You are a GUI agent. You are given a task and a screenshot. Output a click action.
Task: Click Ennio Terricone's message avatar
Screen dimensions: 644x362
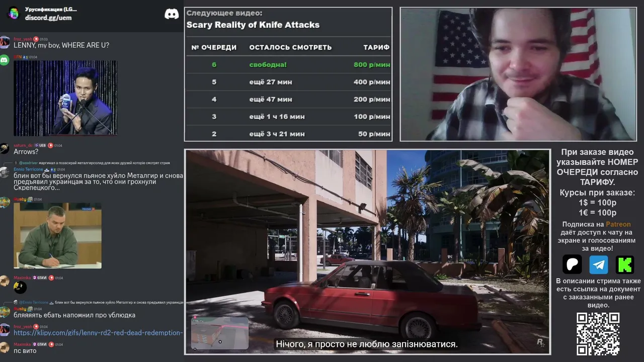pyautogui.click(x=5, y=172)
